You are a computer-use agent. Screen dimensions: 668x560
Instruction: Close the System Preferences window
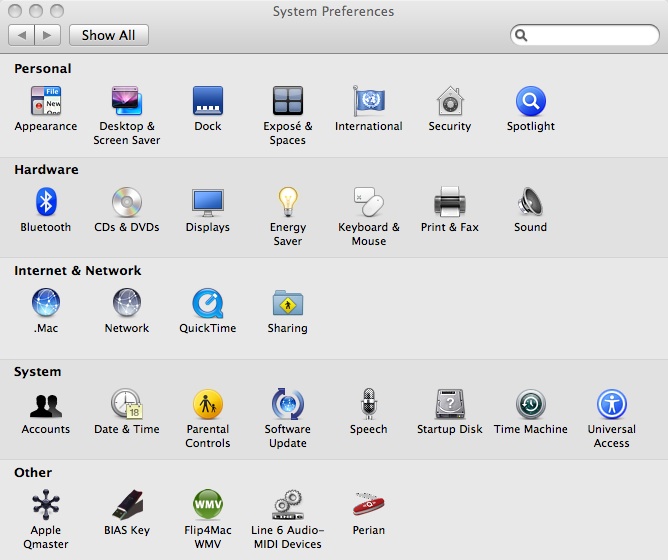pyautogui.click(x=15, y=11)
